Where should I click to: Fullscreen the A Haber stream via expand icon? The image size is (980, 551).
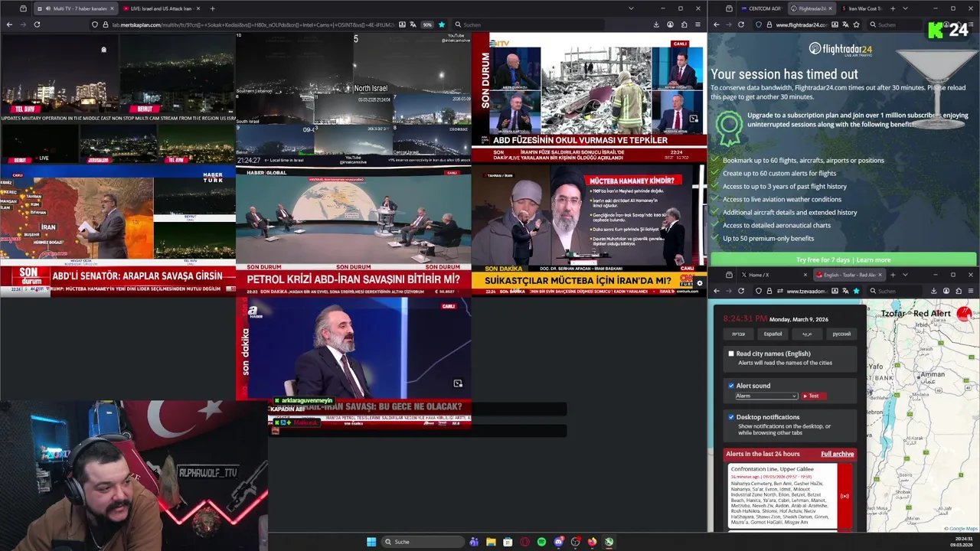[458, 383]
